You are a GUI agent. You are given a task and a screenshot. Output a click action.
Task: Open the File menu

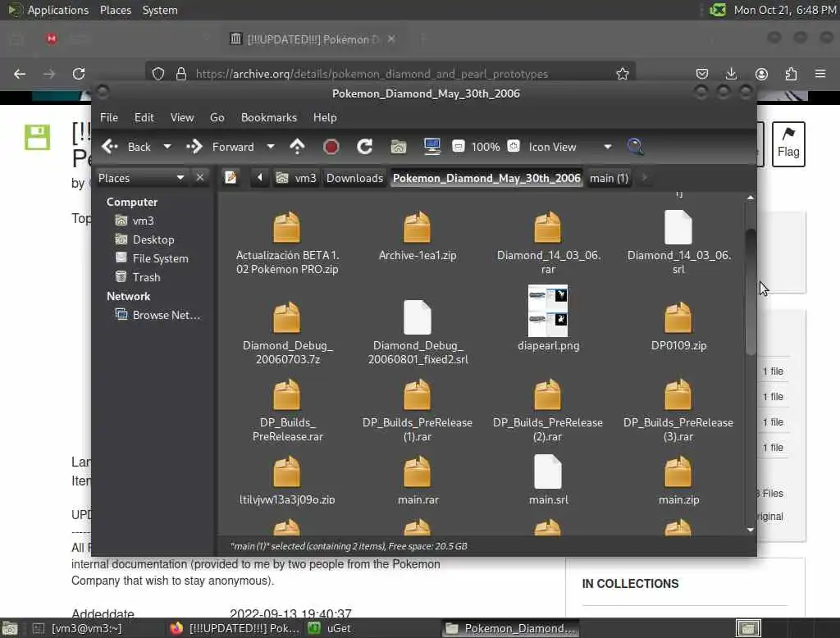(x=109, y=117)
